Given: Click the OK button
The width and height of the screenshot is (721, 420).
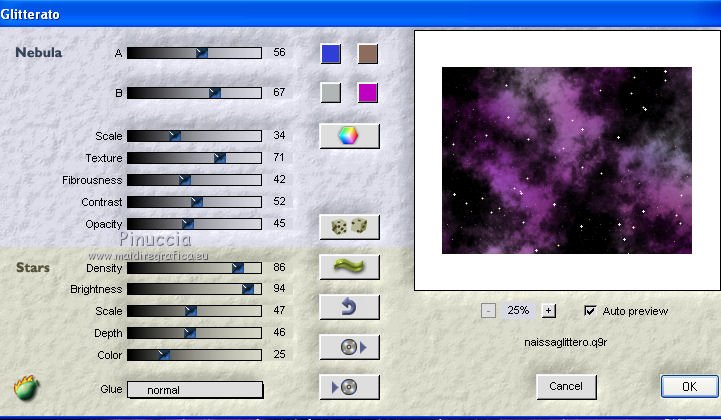Looking at the screenshot, I should tap(689, 386).
